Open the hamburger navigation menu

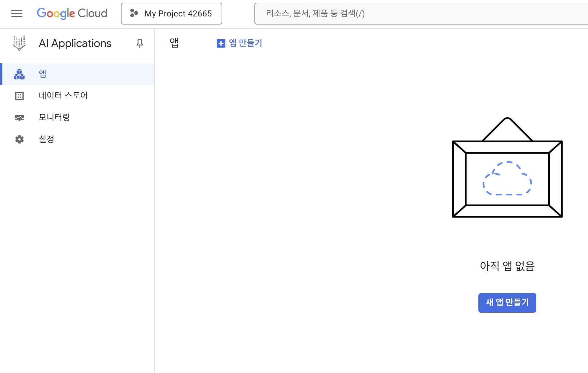[17, 13]
